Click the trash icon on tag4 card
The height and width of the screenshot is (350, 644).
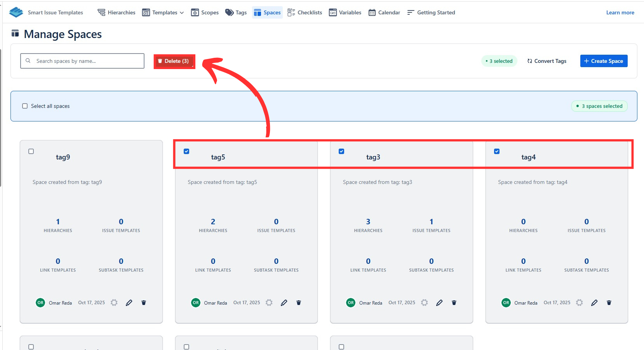[x=609, y=303]
